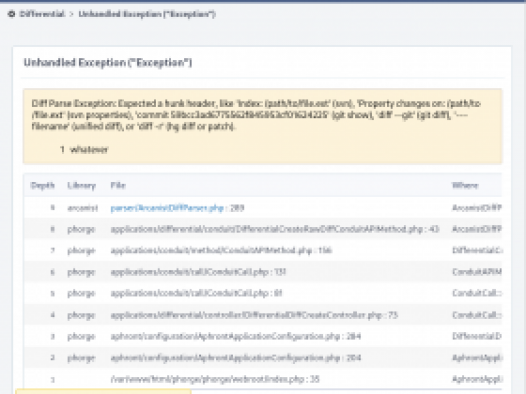Select the DifferentialCreateRawDiffConduitAPIMethod.php stack row

[263, 229]
